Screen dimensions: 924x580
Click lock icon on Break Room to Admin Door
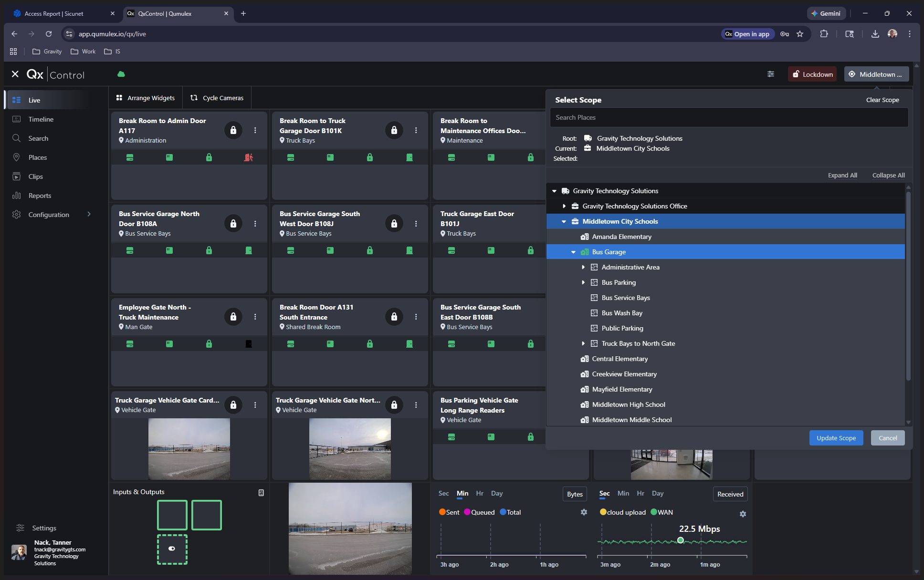tap(233, 130)
